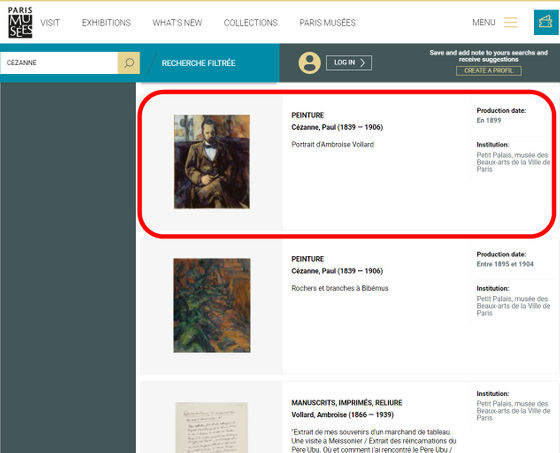The image size is (560, 453).
Task: Open the Exhibitions menu item
Action: [x=106, y=23]
